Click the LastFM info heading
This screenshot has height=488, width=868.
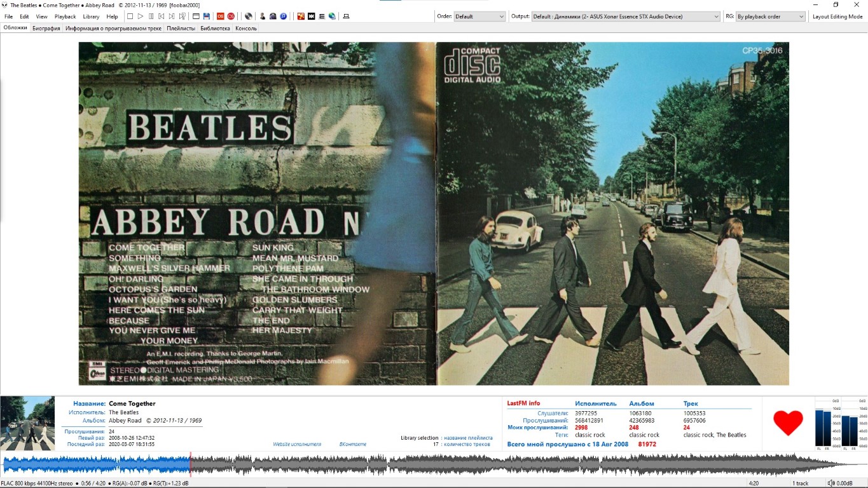coord(523,403)
